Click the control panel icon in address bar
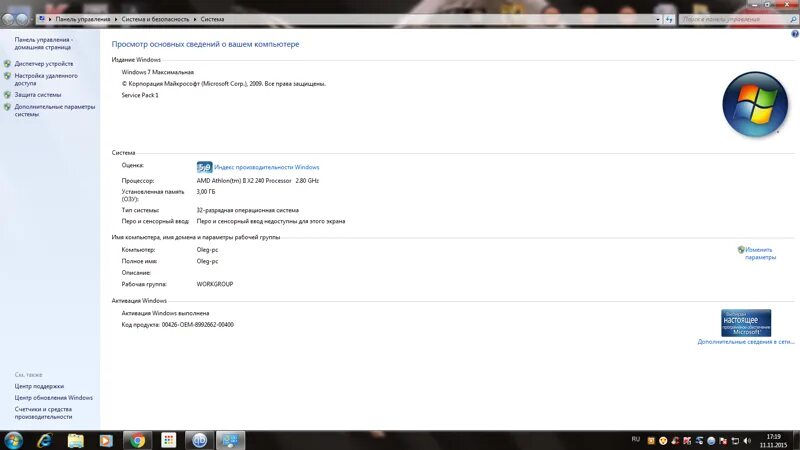 (42, 19)
